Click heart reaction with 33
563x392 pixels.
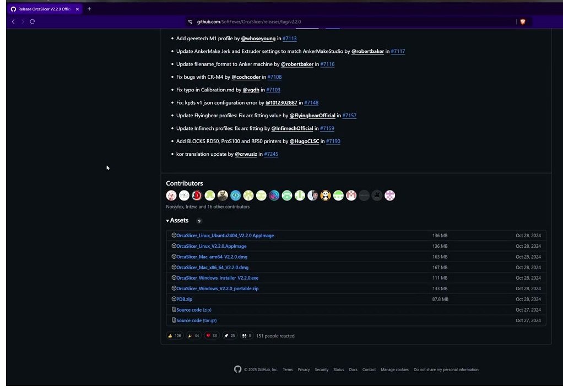click(x=212, y=336)
